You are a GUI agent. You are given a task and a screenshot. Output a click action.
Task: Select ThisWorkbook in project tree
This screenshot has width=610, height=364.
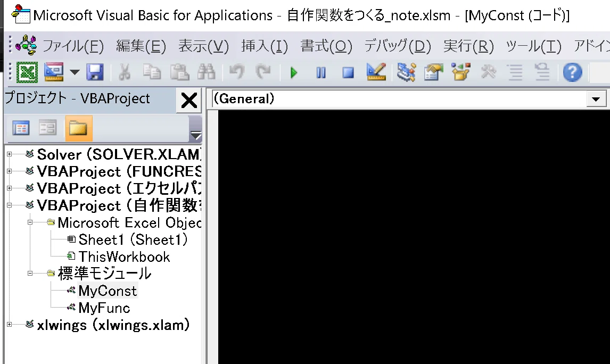coord(124,257)
